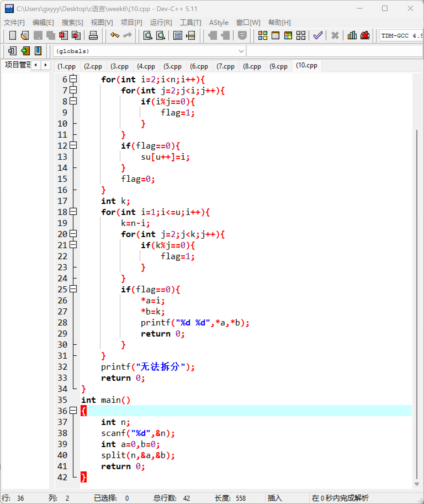The height and width of the screenshot is (504, 424).
Task: Click the right arrow of the side panel tabs
Action: coord(46,65)
